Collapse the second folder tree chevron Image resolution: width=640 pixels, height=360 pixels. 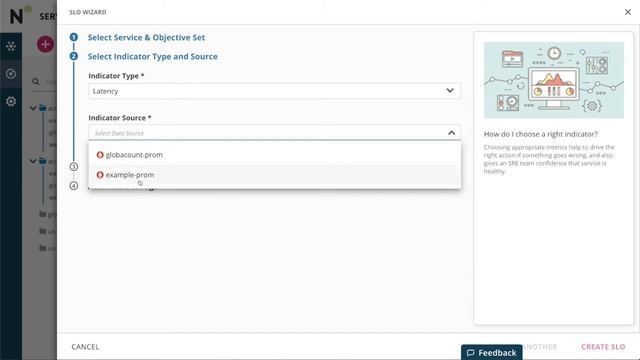pos(33,161)
